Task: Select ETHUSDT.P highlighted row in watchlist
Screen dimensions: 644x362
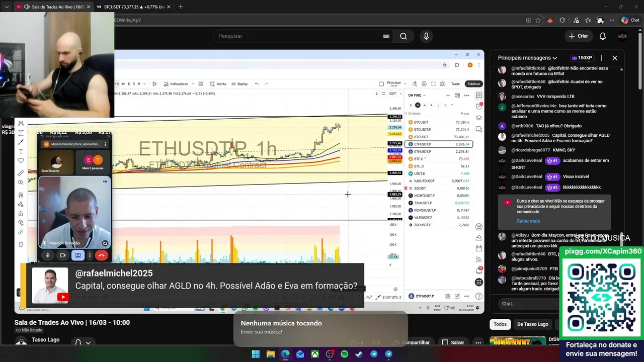Action: [439, 144]
